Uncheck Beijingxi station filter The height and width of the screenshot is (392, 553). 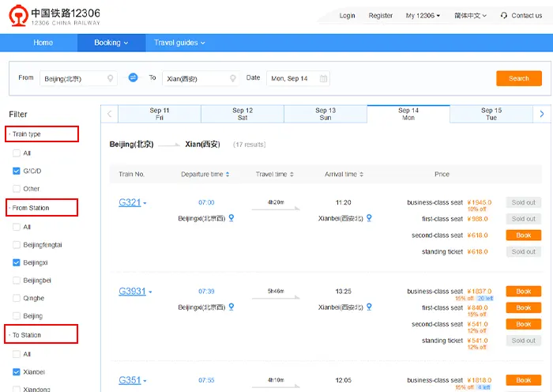pyautogui.click(x=17, y=262)
